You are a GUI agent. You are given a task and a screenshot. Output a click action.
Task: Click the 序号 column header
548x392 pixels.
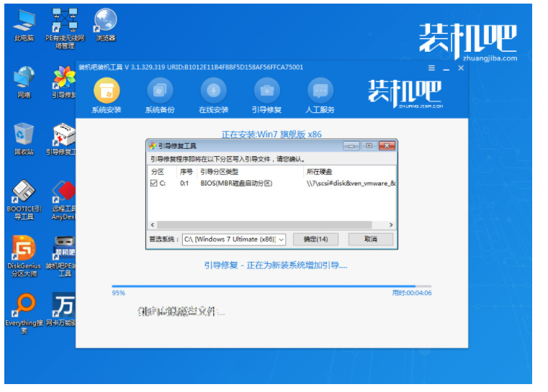tap(187, 172)
